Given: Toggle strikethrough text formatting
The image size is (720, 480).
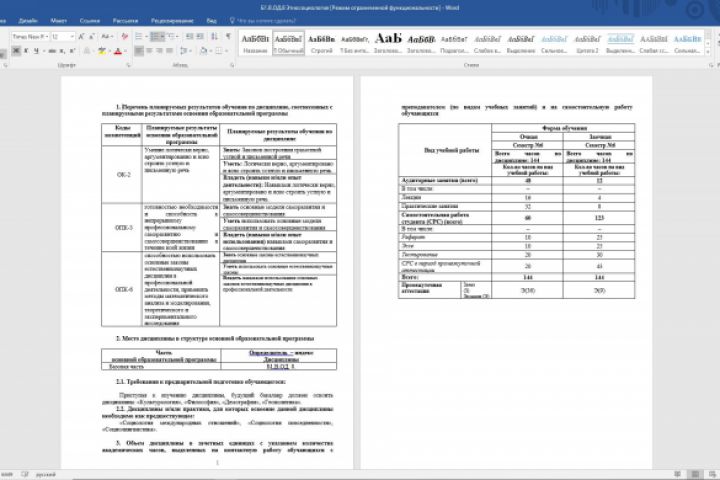Looking at the screenshot, I should pyautogui.click(x=52, y=51).
